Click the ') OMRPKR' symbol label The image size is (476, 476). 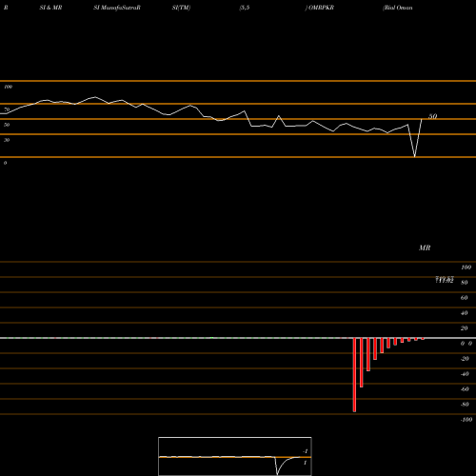click(x=320, y=8)
